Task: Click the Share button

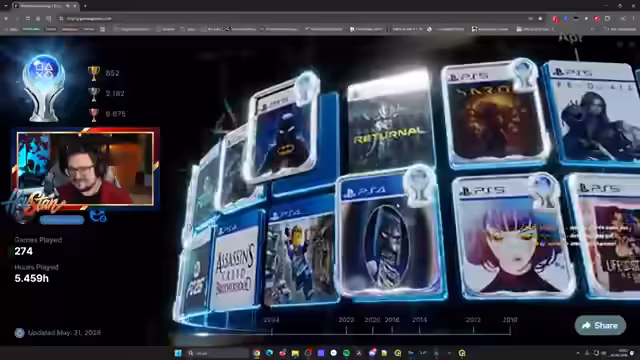Action: coord(600,325)
